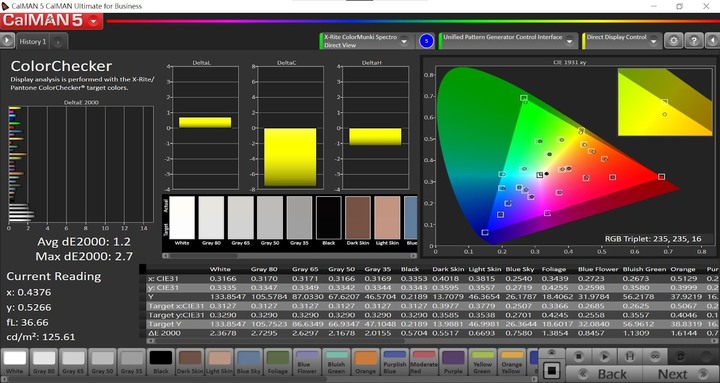This screenshot has width=720, height=383.
Task: Click the DeltaL bar chart
Action: (x=205, y=128)
